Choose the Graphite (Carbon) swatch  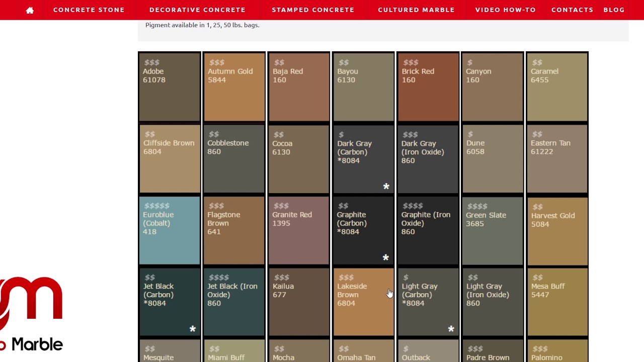tap(363, 230)
